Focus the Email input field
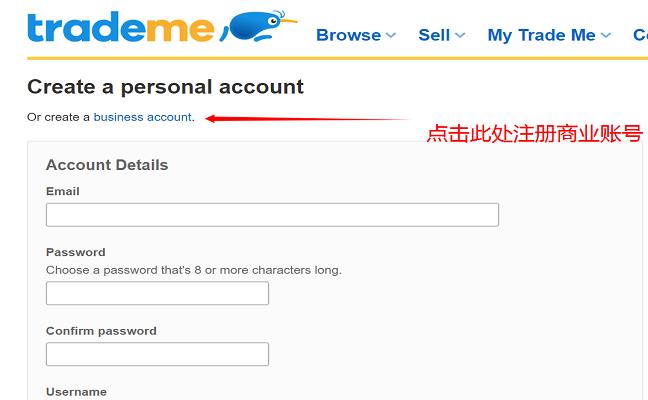The width and height of the screenshot is (648, 400). click(272, 215)
